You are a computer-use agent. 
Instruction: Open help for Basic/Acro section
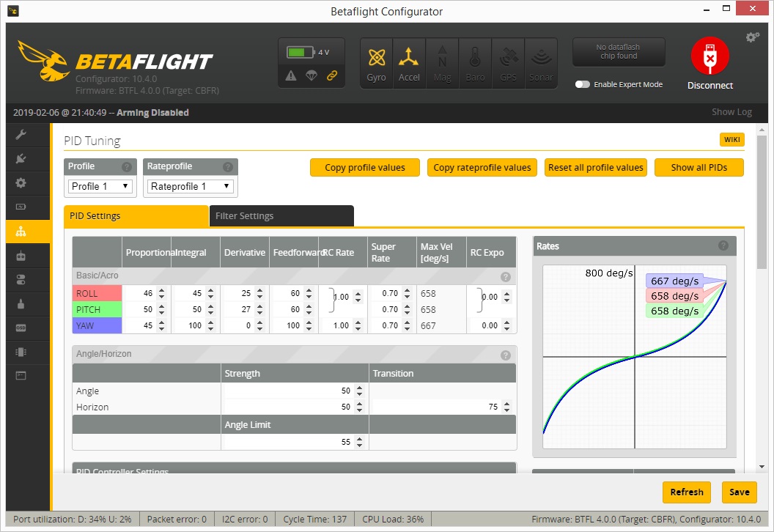[506, 276]
